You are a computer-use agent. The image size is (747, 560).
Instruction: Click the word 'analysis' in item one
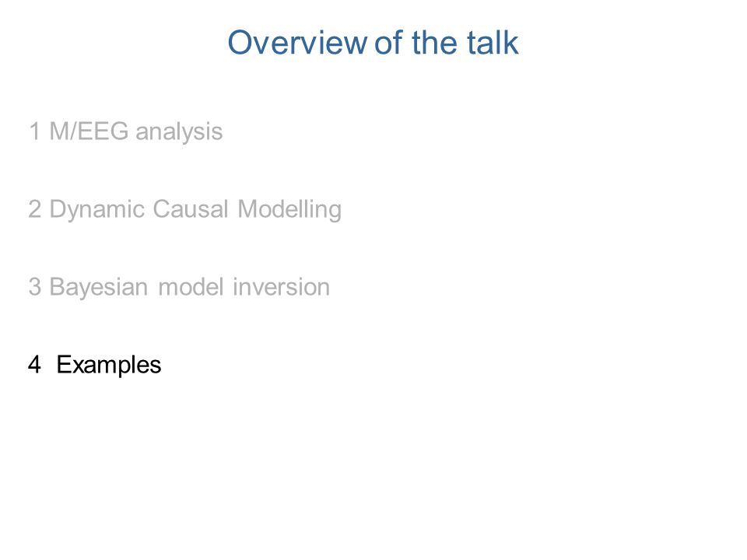click(179, 133)
